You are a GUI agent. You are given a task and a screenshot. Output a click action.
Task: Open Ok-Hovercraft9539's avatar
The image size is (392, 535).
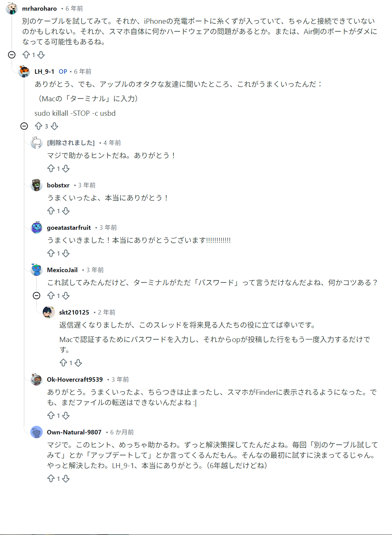(x=37, y=379)
